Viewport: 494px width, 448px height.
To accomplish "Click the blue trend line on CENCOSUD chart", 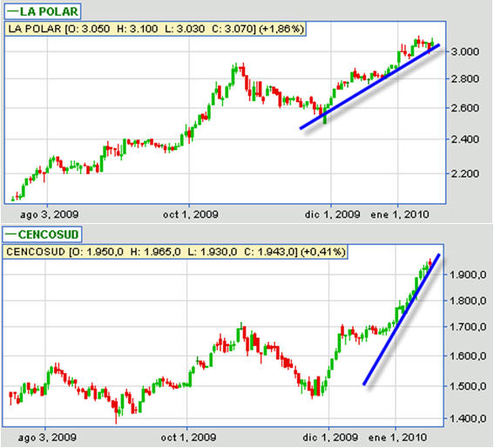I will (x=402, y=319).
